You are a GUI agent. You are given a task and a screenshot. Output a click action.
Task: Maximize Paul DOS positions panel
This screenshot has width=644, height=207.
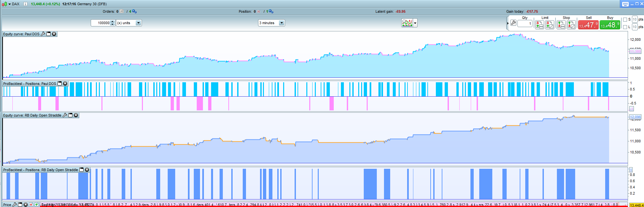(x=60, y=84)
